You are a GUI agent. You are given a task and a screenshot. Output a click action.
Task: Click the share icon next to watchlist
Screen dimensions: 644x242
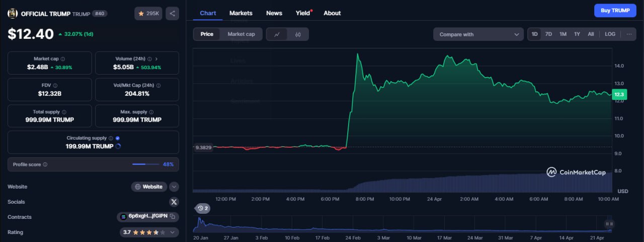173,14
